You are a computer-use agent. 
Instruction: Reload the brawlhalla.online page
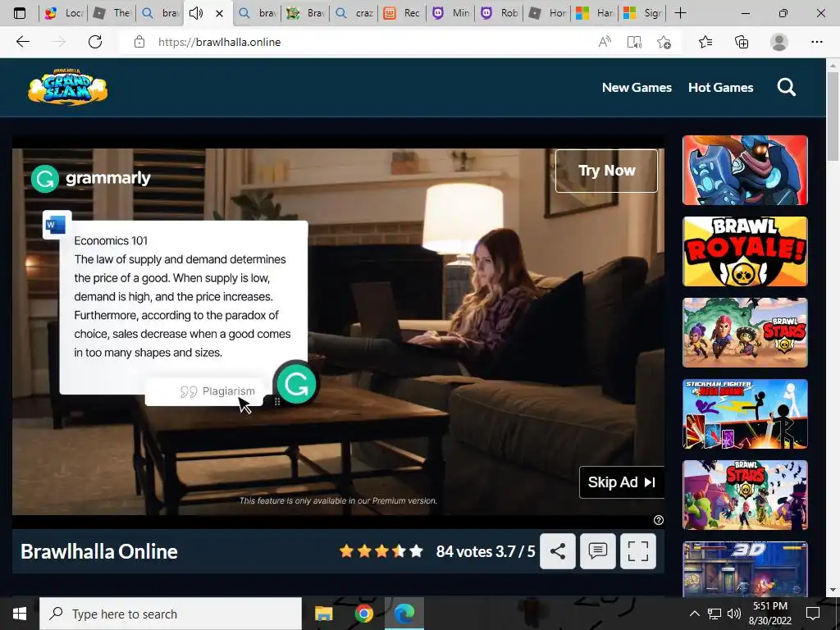pyautogui.click(x=95, y=42)
